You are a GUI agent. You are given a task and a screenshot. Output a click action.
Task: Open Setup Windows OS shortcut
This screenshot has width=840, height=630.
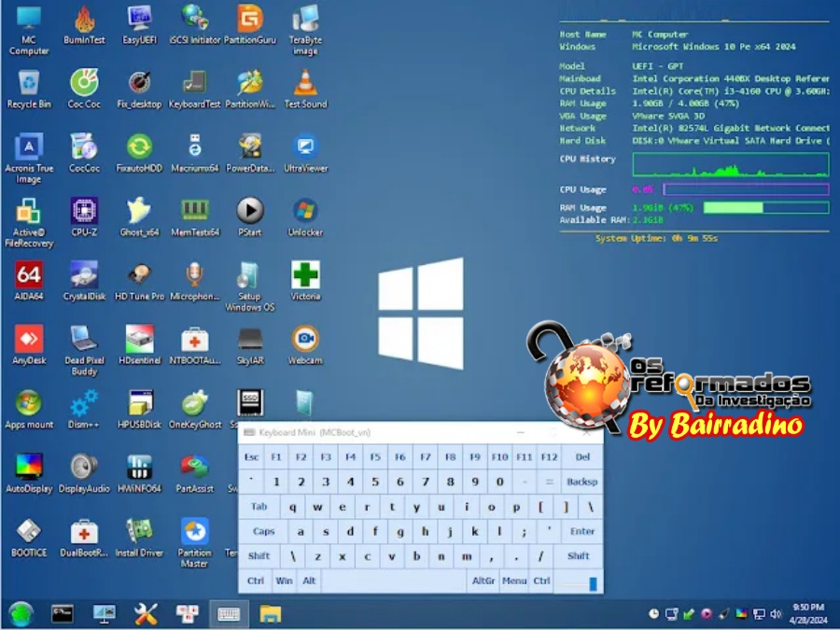[x=250, y=287]
